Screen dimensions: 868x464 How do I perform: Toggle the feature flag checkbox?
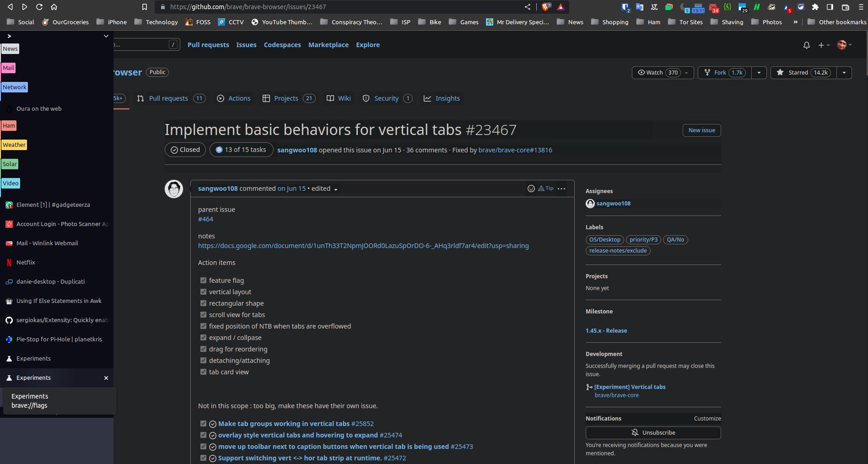pos(203,281)
